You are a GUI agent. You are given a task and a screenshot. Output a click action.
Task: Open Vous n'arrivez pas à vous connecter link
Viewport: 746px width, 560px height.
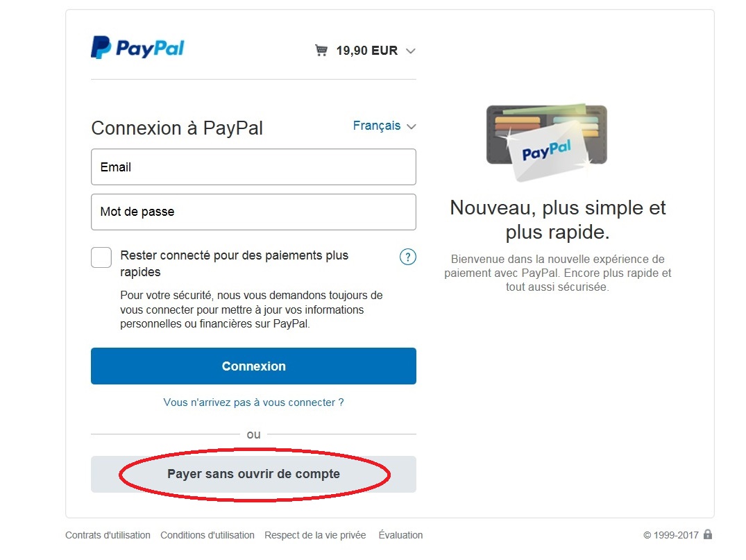click(x=253, y=402)
